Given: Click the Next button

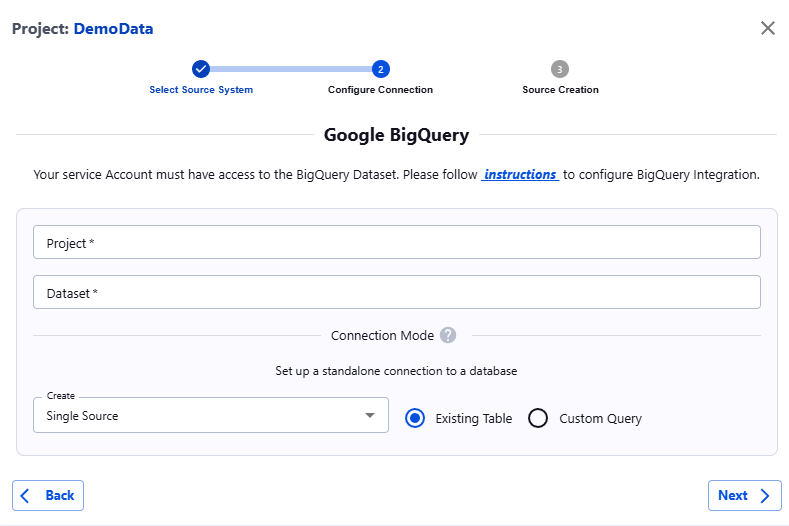Looking at the screenshot, I should 744,495.
